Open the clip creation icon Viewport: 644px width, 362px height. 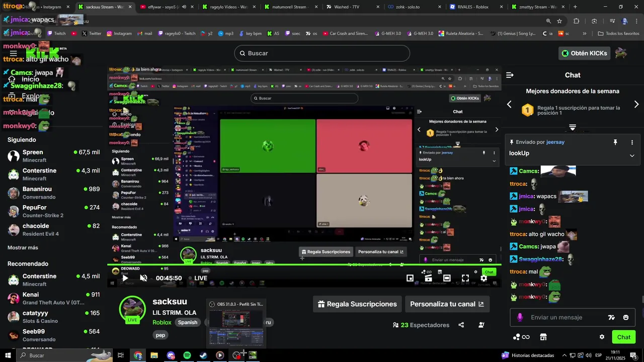428,278
